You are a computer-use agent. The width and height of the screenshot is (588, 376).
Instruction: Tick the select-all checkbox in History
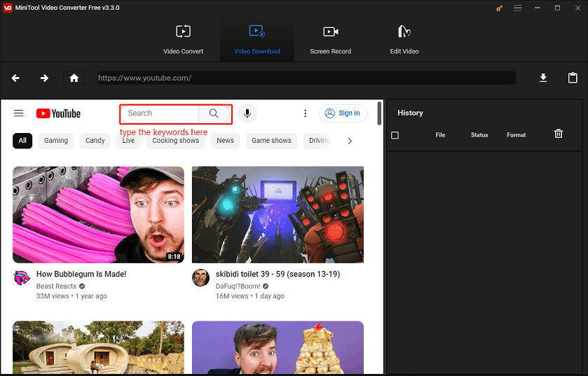395,135
